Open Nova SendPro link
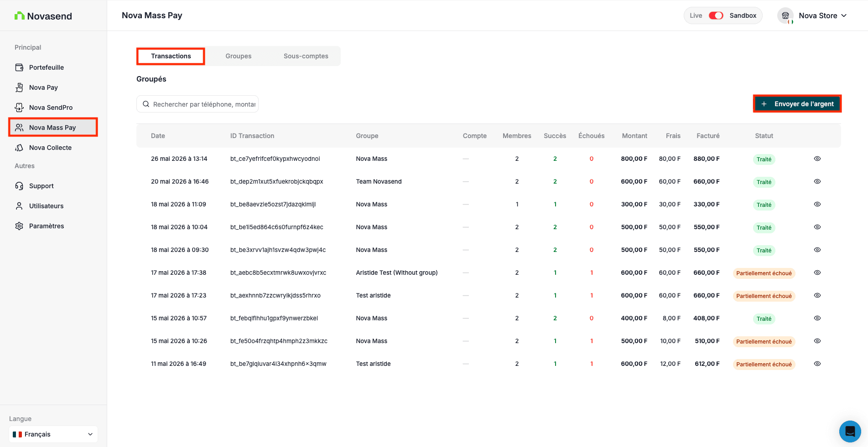This screenshot has height=447, width=868. coord(53,108)
